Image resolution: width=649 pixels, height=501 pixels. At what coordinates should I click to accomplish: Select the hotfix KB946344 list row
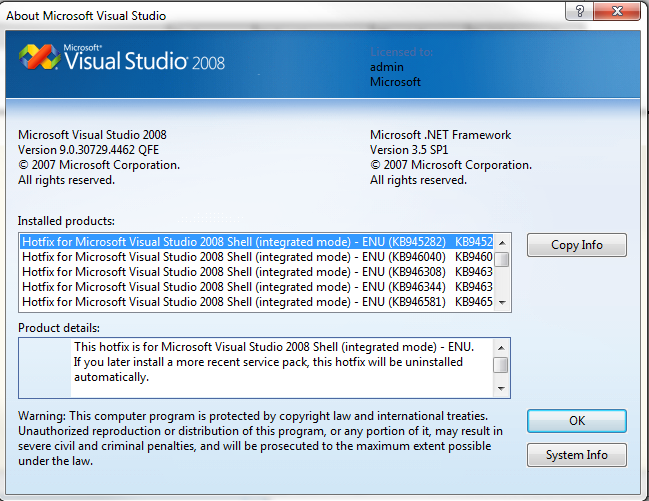pyautogui.click(x=257, y=287)
